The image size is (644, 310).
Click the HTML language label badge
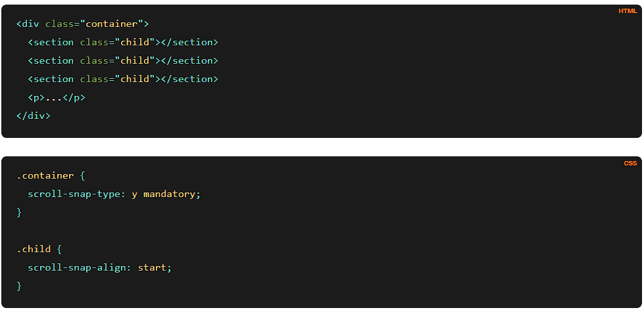[628, 11]
